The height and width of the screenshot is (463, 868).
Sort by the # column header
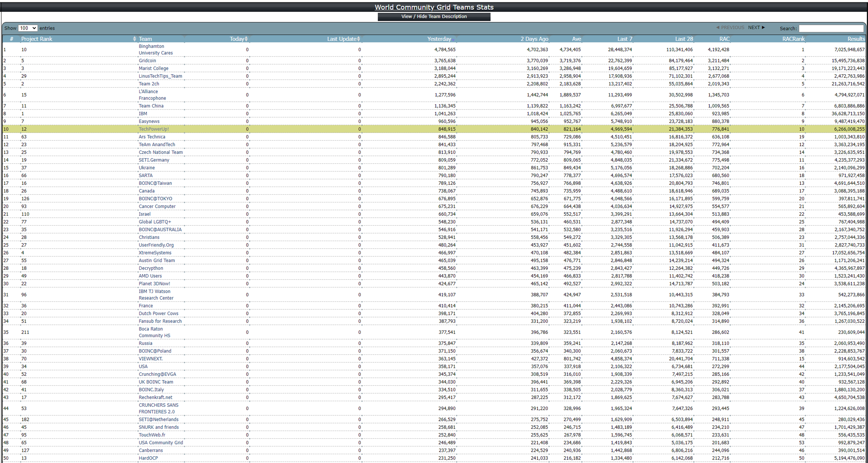point(12,39)
